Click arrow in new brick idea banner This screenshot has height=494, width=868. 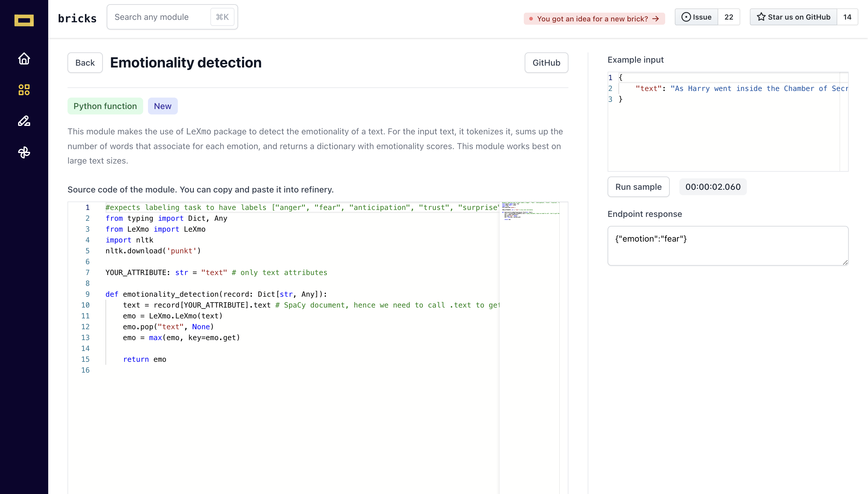[656, 19]
